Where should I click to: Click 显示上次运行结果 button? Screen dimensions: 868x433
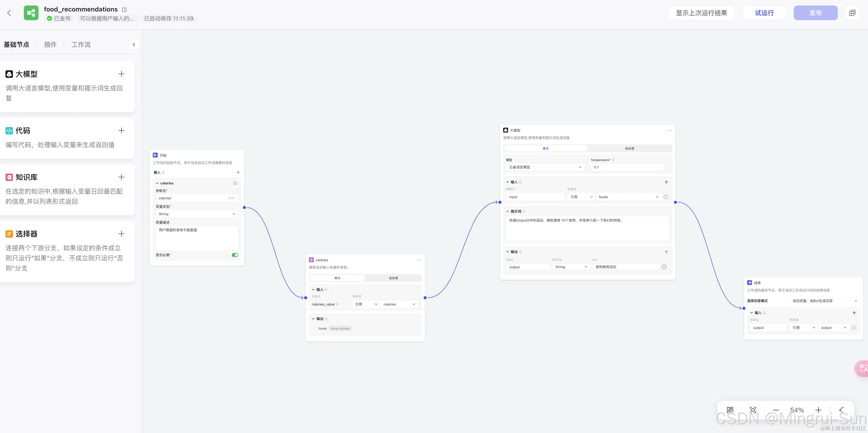pos(701,13)
